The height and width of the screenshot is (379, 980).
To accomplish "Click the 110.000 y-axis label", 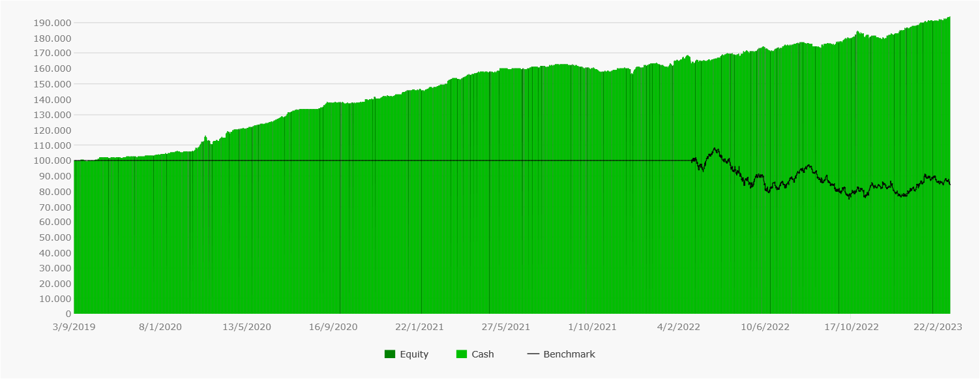I will (x=52, y=145).
